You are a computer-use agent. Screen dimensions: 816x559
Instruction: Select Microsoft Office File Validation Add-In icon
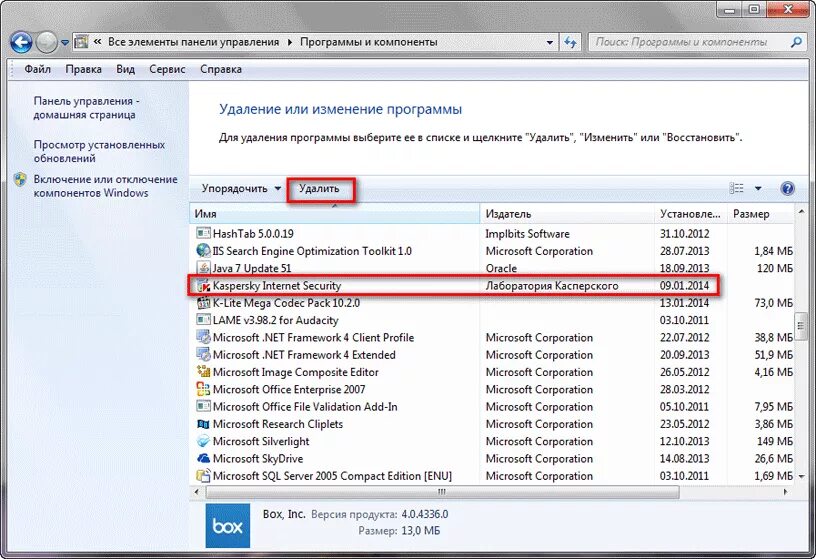(203, 406)
